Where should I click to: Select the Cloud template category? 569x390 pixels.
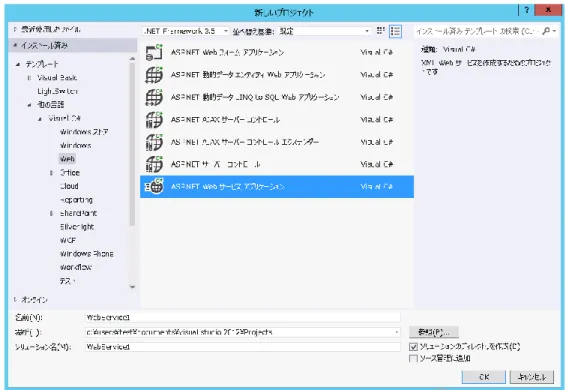(x=69, y=186)
